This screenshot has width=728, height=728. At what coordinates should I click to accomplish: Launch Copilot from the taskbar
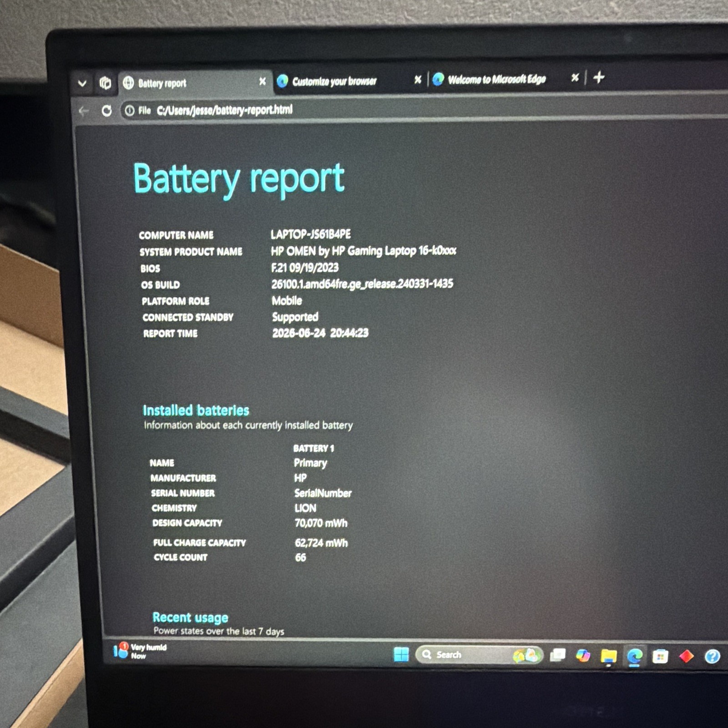pyautogui.click(x=583, y=656)
